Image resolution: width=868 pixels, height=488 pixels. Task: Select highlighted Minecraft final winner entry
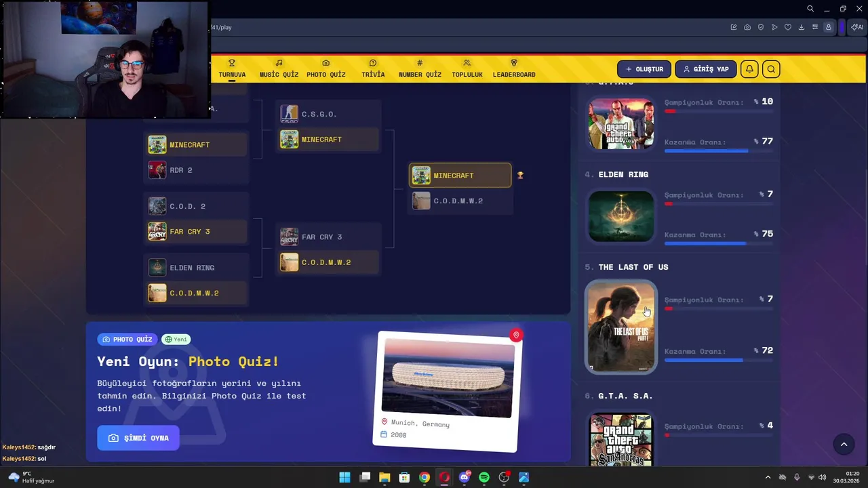pyautogui.click(x=460, y=176)
